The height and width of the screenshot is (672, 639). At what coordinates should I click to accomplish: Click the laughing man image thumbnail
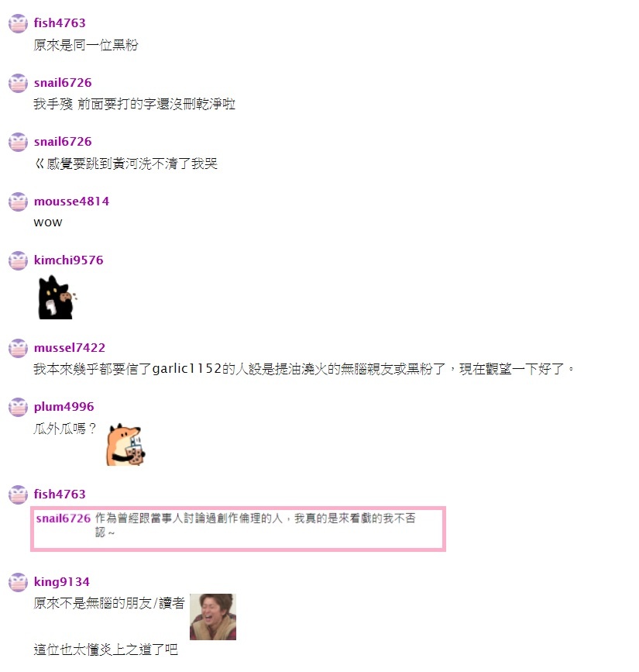click(x=213, y=617)
